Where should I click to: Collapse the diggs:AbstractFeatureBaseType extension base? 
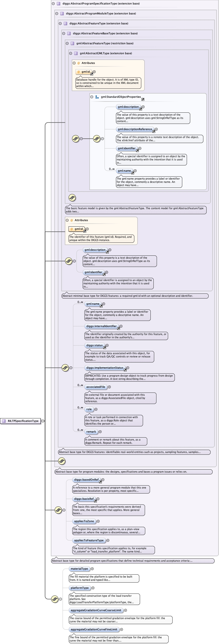64,34
